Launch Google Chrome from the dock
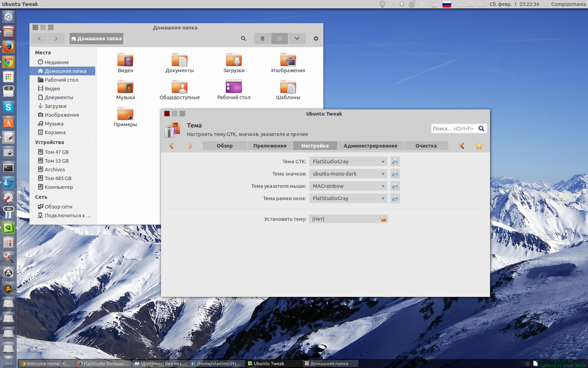This screenshot has width=588, height=368. pos(8,62)
